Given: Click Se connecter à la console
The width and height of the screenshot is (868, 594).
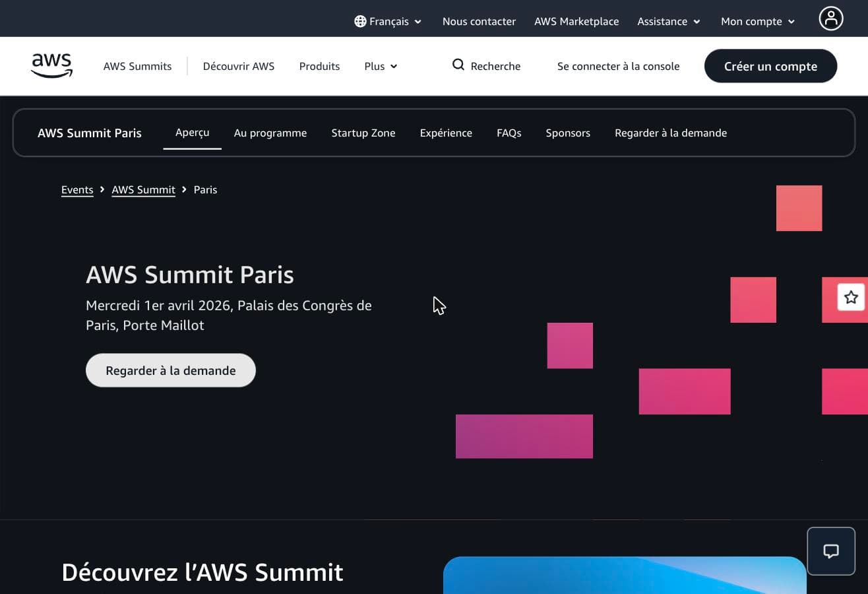Looking at the screenshot, I should [618, 66].
